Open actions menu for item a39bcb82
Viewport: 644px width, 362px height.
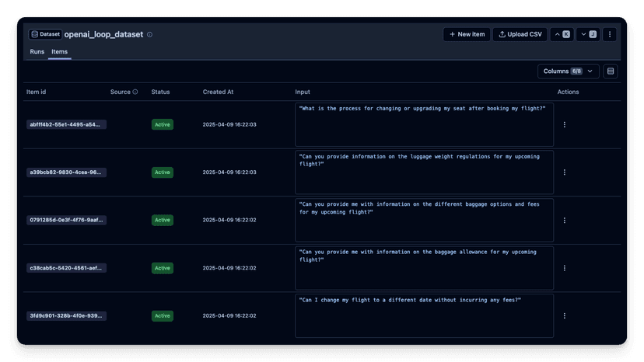(565, 172)
